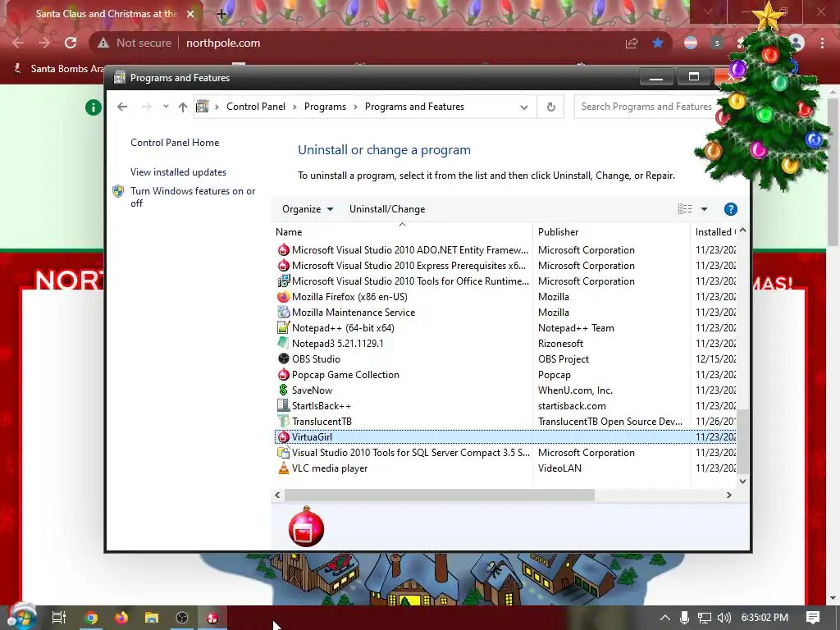Open Chrome from the taskbar
The height and width of the screenshot is (630, 840).
pyautogui.click(x=91, y=618)
